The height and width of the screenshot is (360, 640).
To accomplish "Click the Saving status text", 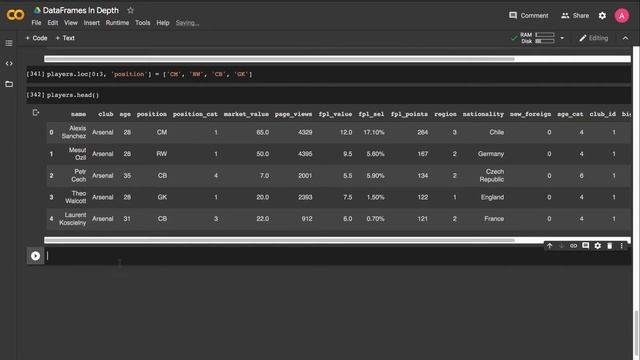I will tap(187, 23).
